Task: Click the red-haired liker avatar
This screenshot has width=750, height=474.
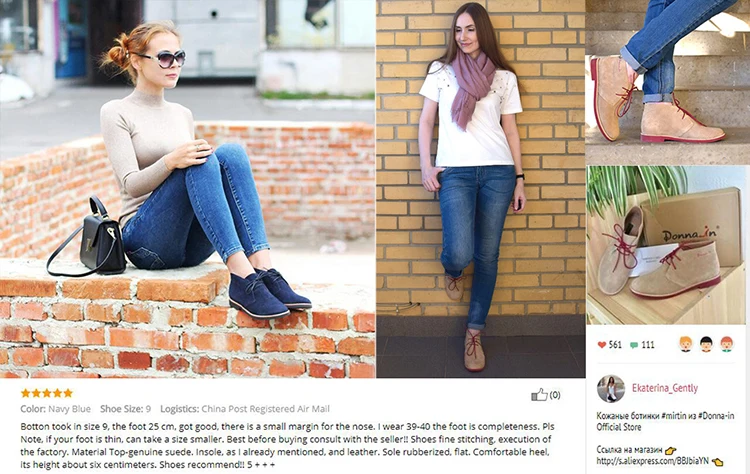Action: [727, 344]
